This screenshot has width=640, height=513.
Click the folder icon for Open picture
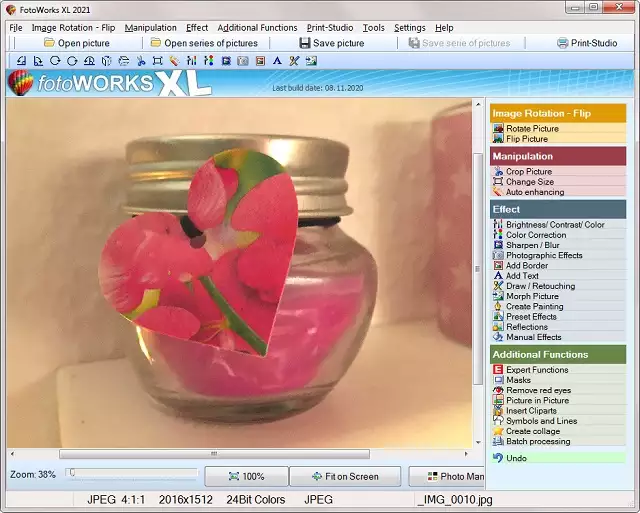click(x=49, y=43)
